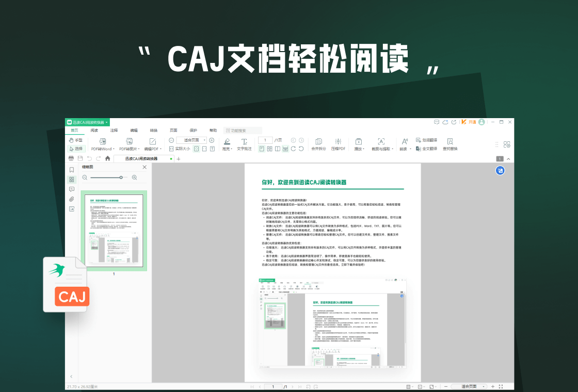Enable two-page view mode
Screen dimensions: 578x392
269,149
